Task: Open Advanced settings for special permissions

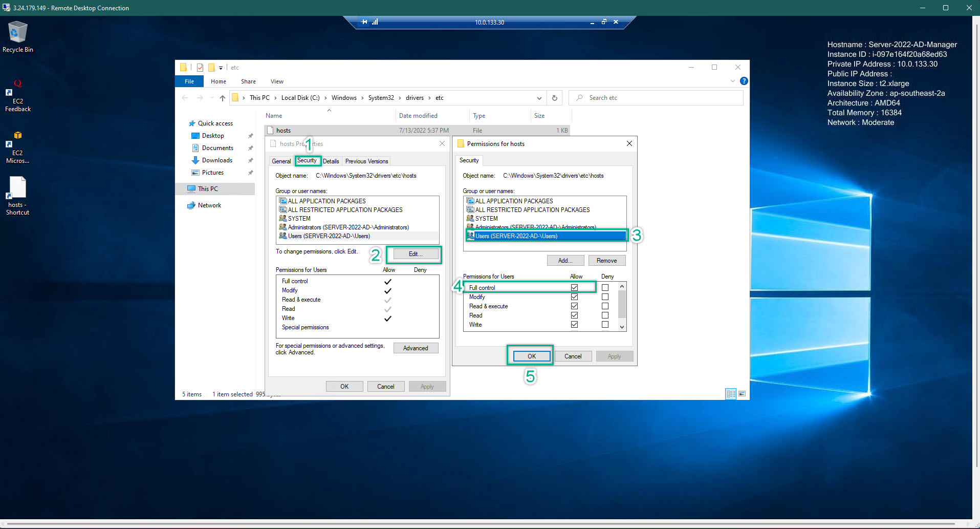Action: click(415, 348)
